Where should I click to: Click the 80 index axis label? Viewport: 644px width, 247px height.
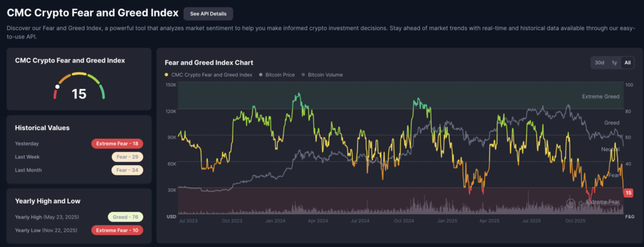pos(628,111)
